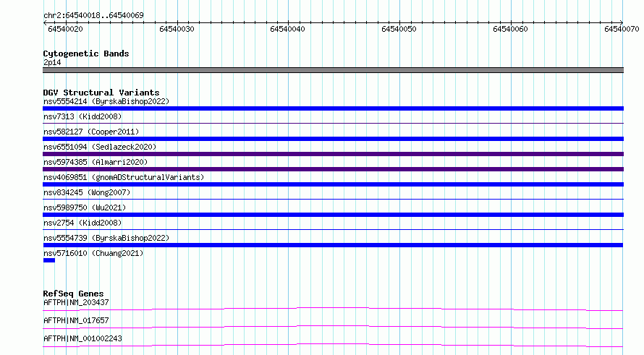Select nsv7313 (Kidd2008) label
This screenshot has width=644, height=355.
click(82, 116)
